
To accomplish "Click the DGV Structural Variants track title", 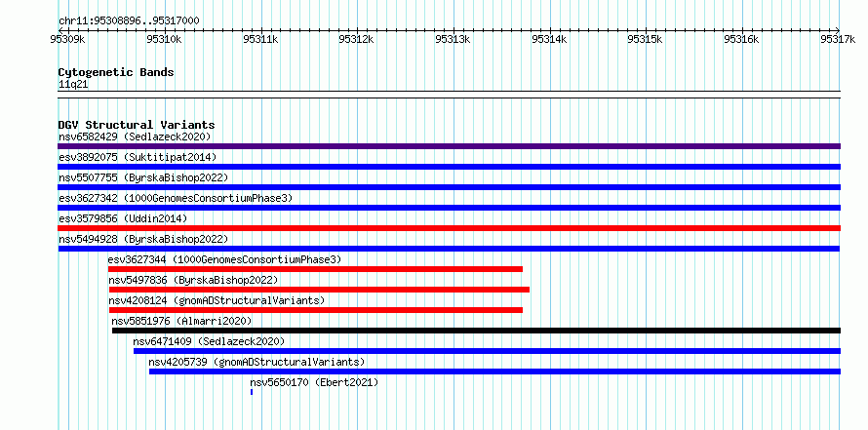I will [x=137, y=125].
